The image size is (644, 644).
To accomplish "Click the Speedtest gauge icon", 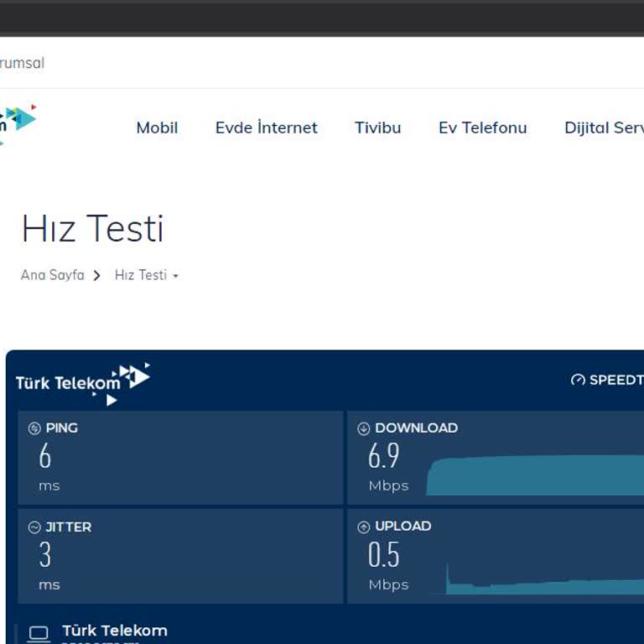I will pyautogui.click(x=578, y=380).
